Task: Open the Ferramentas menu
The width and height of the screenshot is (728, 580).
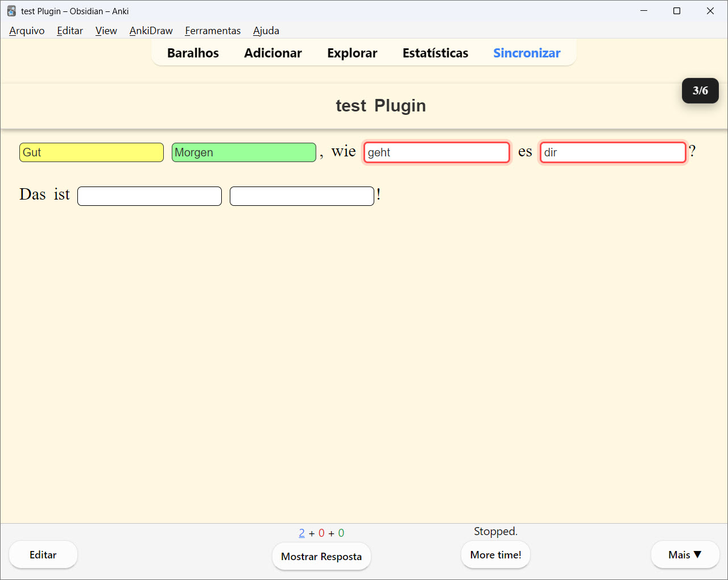Action: (x=213, y=31)
